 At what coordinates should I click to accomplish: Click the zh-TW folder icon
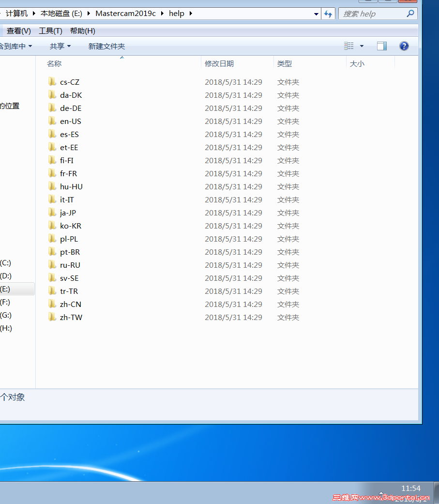(x=52, y=317)
